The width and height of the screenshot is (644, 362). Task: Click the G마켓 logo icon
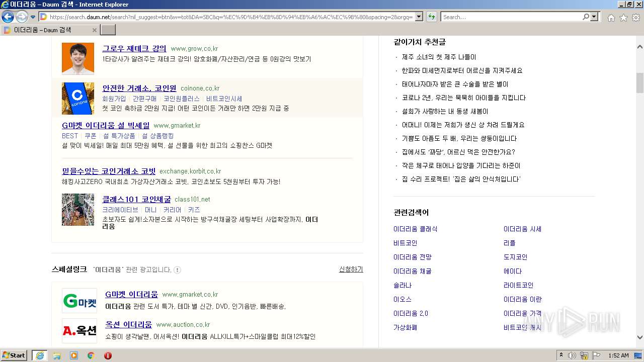coord(79,301)
